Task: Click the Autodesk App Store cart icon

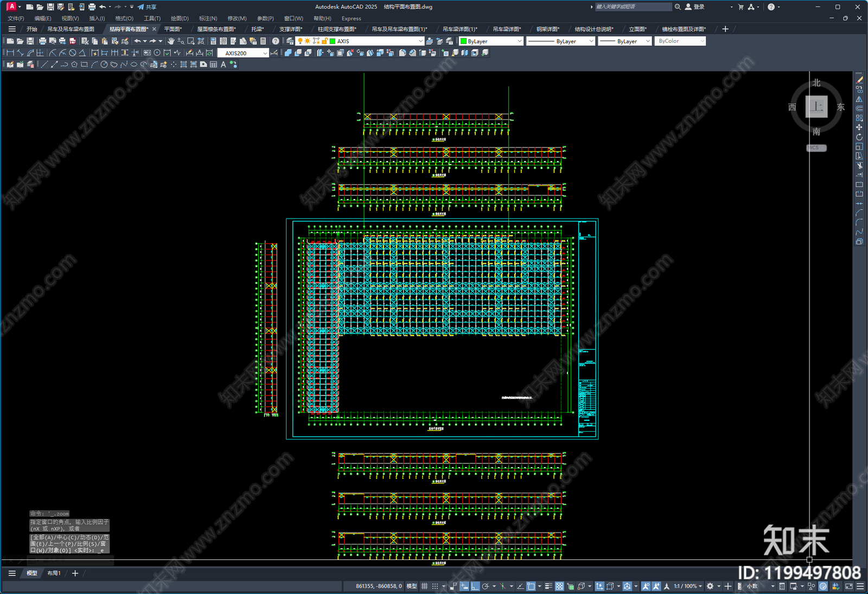Action: (741, 7)
